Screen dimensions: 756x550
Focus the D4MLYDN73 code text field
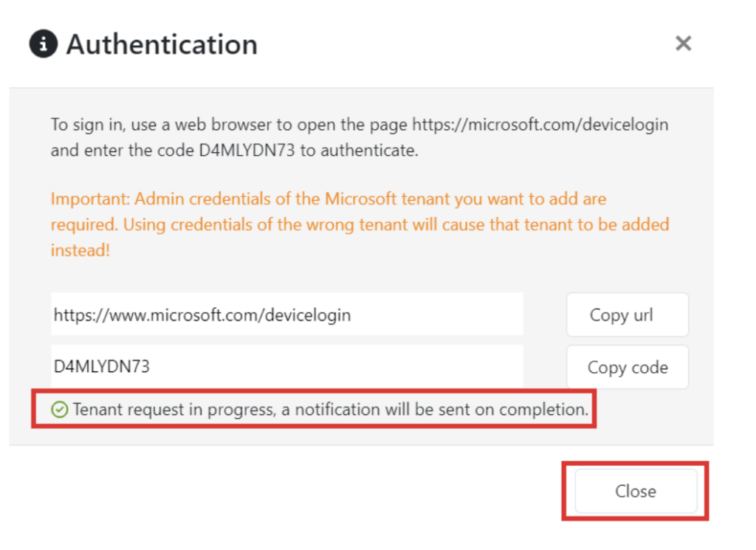pos(286,365)
